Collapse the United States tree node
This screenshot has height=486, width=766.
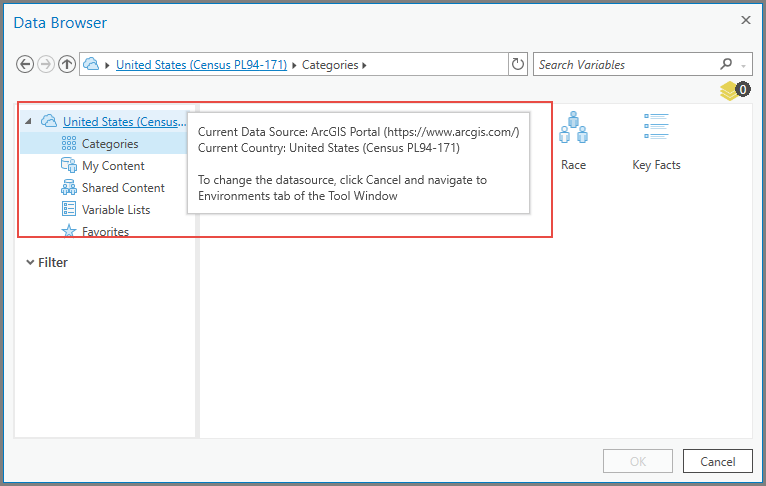27,122
